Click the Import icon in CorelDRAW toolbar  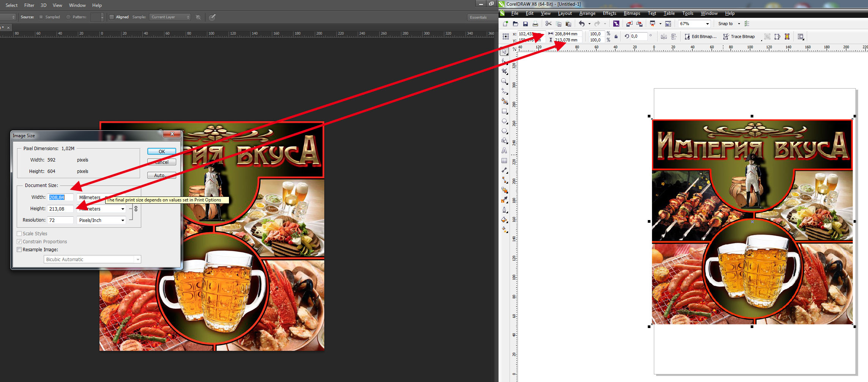coord(629,24)
